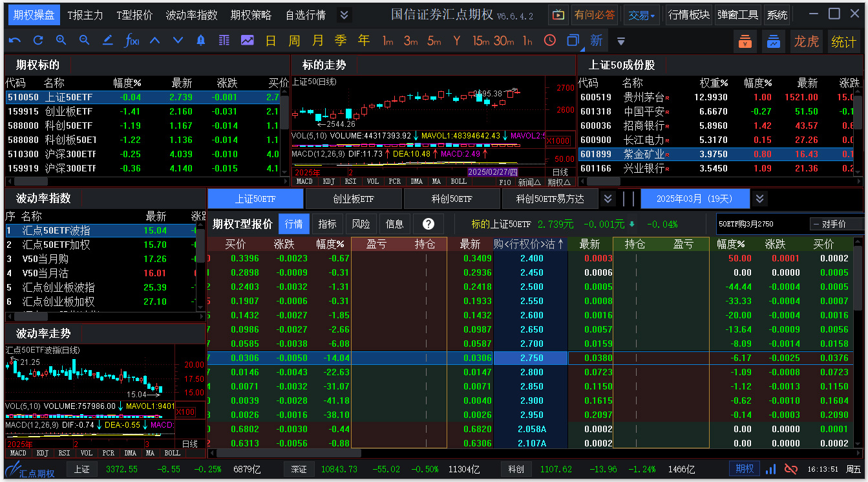
Task: Select the 3m chart period
Action: (x=411, y=41)
